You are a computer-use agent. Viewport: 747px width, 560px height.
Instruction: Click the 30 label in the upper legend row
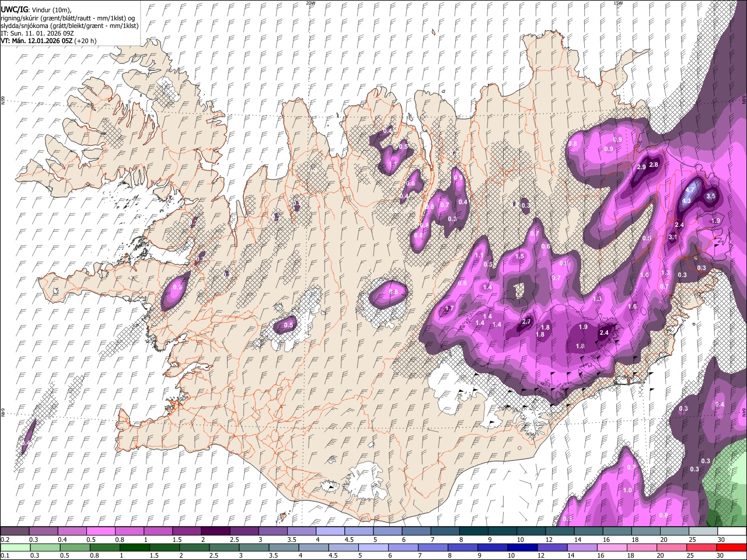(x=721, y=540)
